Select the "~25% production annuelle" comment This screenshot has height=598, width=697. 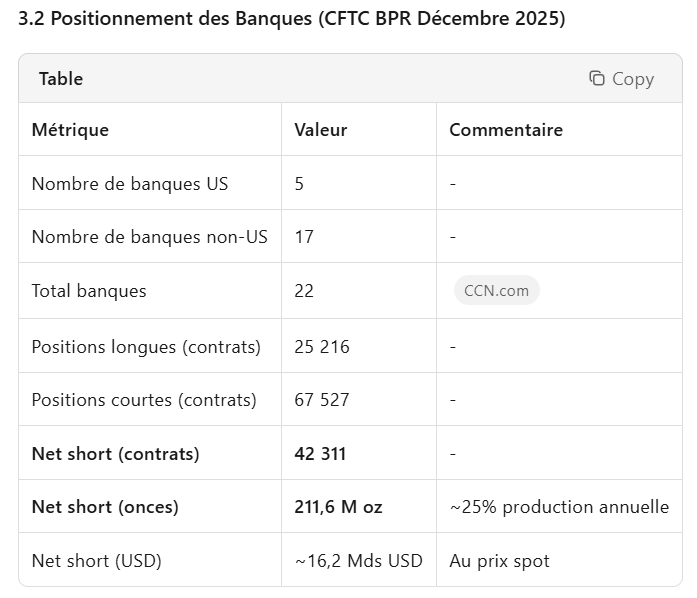pos(559,507)
